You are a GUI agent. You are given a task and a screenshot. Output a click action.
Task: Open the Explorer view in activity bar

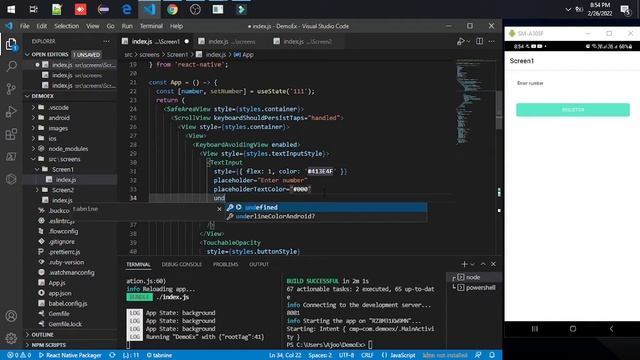(11, 44)
